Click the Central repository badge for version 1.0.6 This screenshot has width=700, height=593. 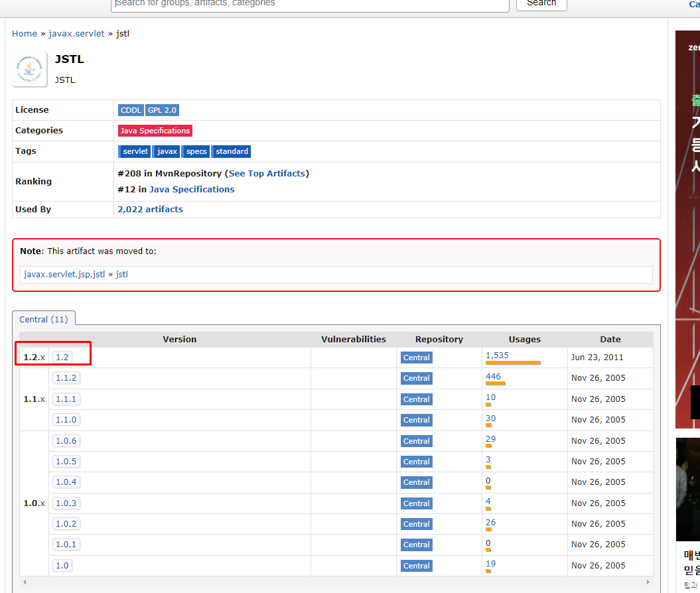click(417, 441)
